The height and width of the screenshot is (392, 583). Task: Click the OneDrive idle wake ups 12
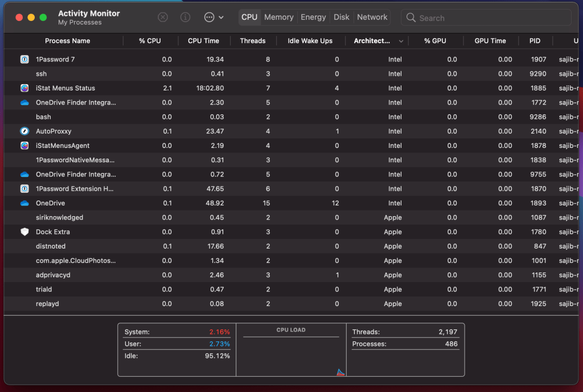[335, 203]
